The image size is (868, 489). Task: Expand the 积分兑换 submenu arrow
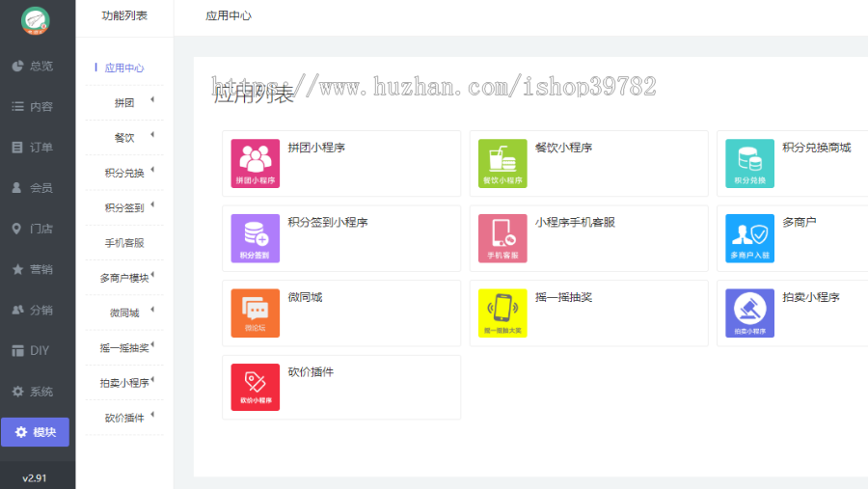click(x=152, y=170)
